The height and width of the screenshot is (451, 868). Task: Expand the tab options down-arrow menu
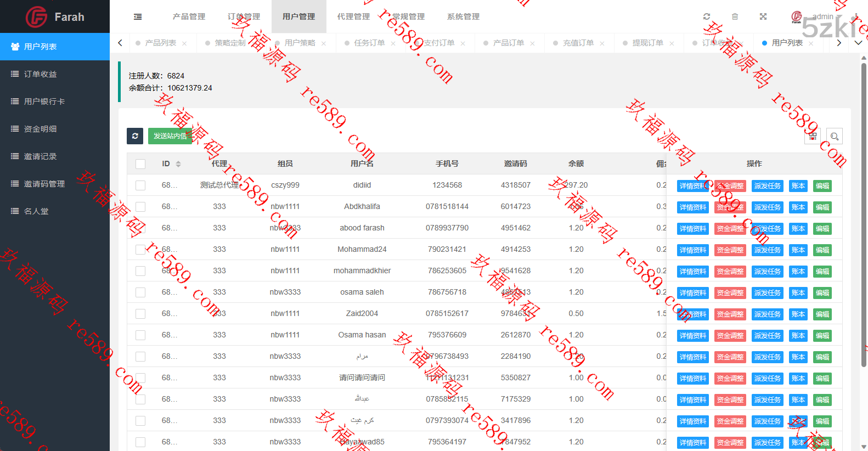(858, 43)
